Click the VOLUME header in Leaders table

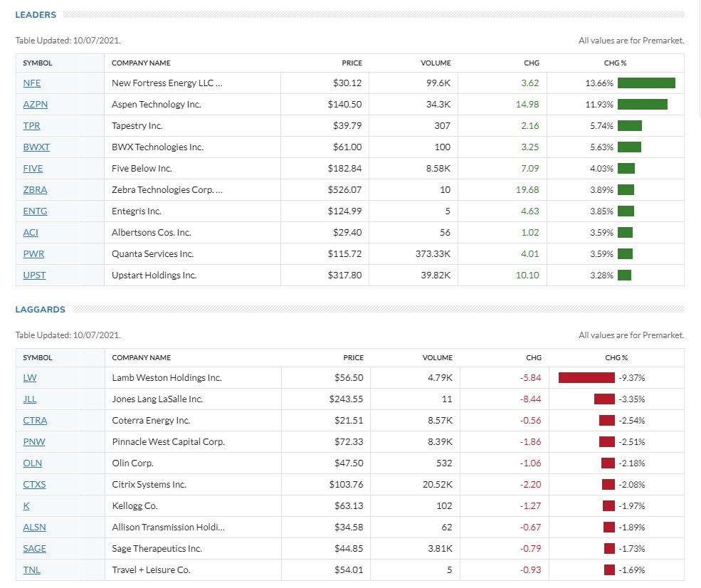[x=436, y=63]
